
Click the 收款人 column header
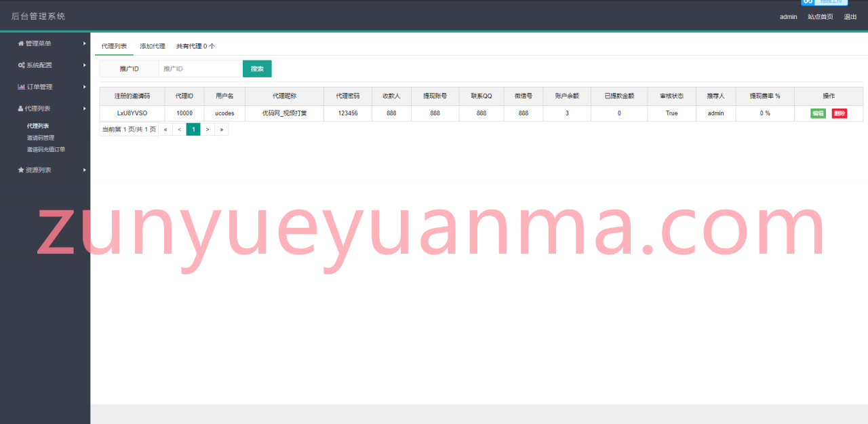click(391, 96)
